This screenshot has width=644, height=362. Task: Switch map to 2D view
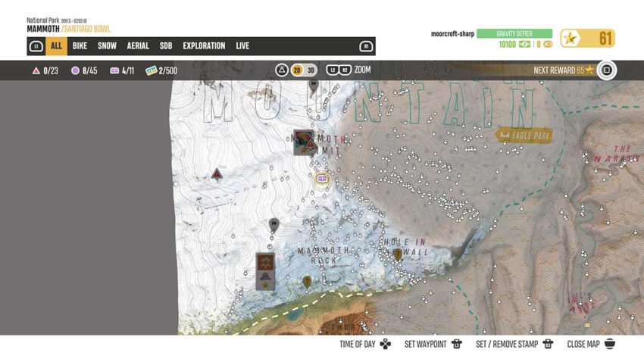point(297,70)
